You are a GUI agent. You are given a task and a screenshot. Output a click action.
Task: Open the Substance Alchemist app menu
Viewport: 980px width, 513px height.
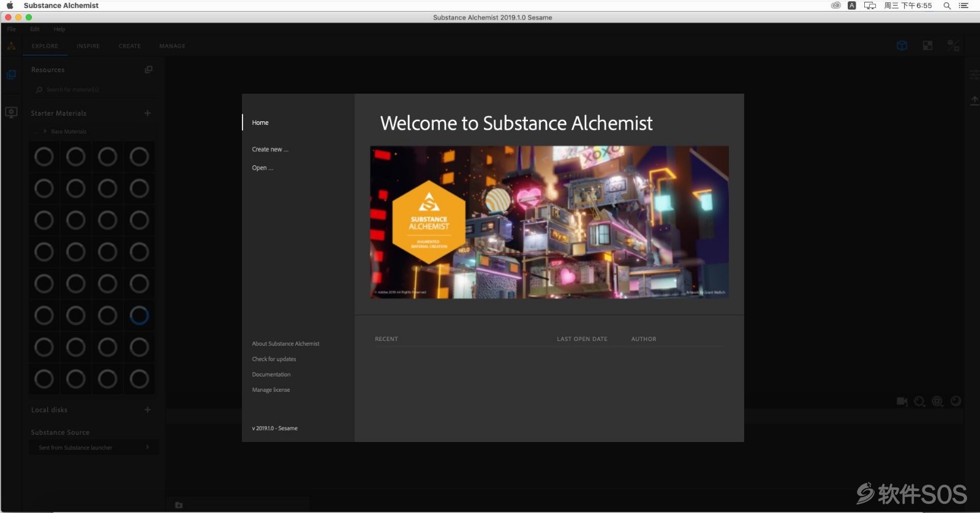tap(61, 6)
